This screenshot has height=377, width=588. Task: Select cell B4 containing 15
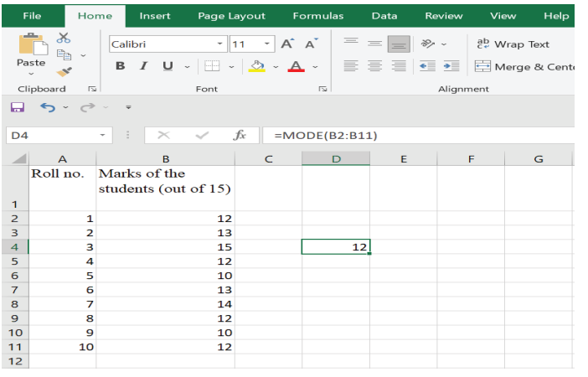pyautogui.click(x=165, y=246)
